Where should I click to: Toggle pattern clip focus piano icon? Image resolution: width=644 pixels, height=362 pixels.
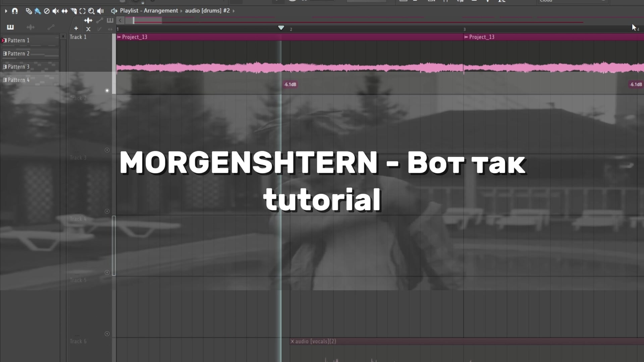[110, 20]
